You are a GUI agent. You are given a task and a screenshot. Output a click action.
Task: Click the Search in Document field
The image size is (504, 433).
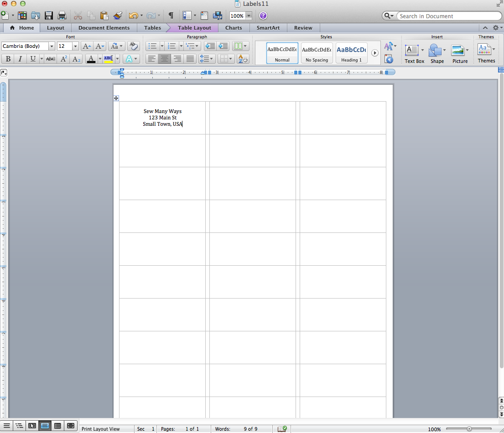pyautogui.click(x=449, y=16)
